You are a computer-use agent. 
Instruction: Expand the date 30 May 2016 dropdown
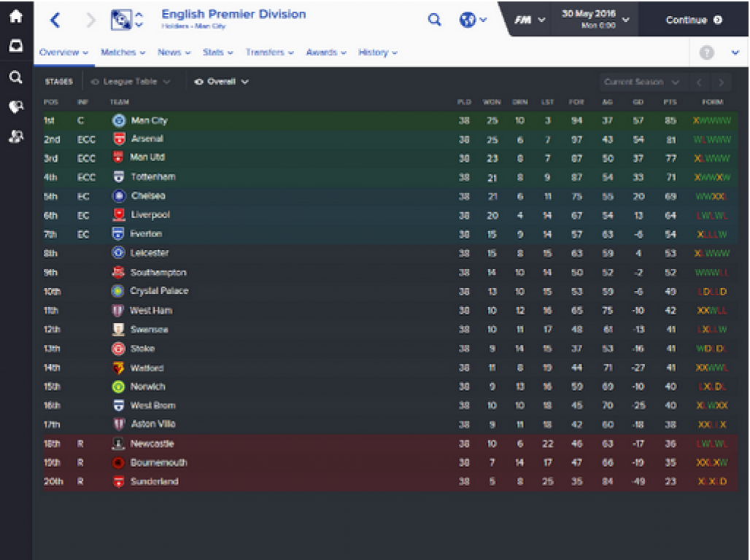pos(595,19)
